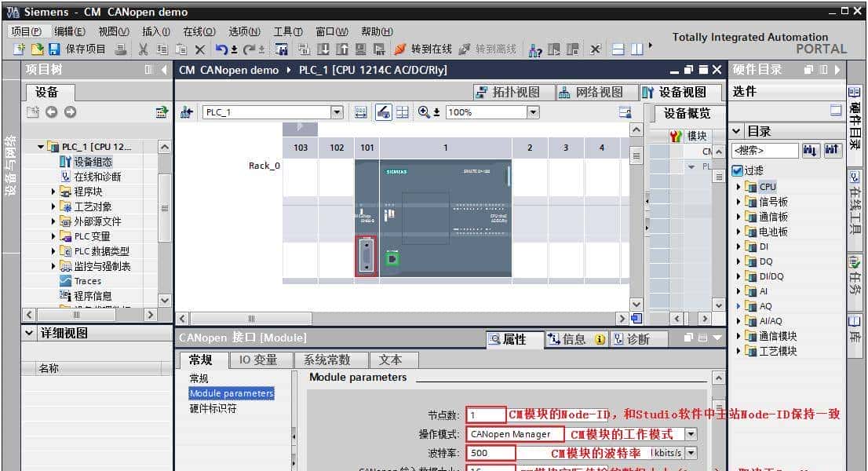The image size is (868, 471).
Task: Open the zoom level 100% dropdown
Action: click(x=534, y=112)
